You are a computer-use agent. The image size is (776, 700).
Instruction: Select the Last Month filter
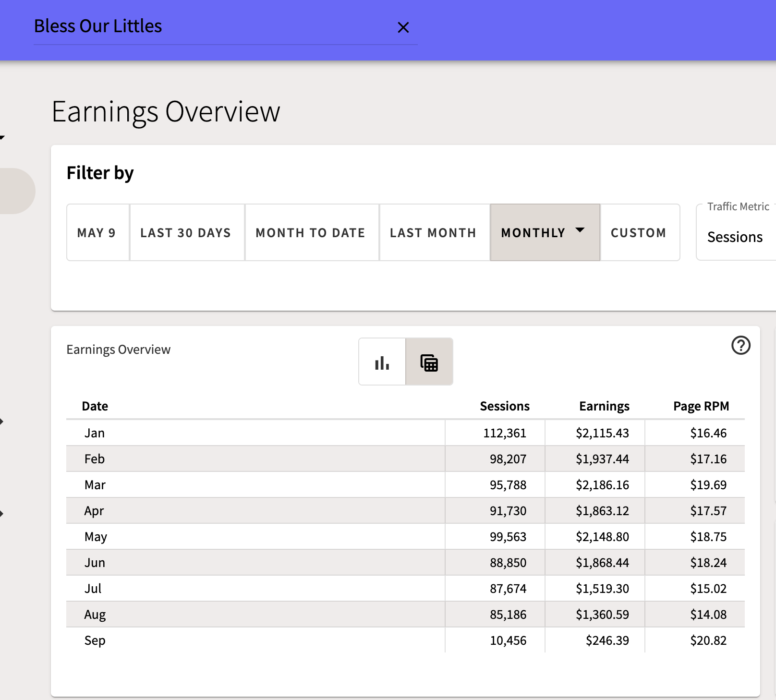click(x=435, y=232)
